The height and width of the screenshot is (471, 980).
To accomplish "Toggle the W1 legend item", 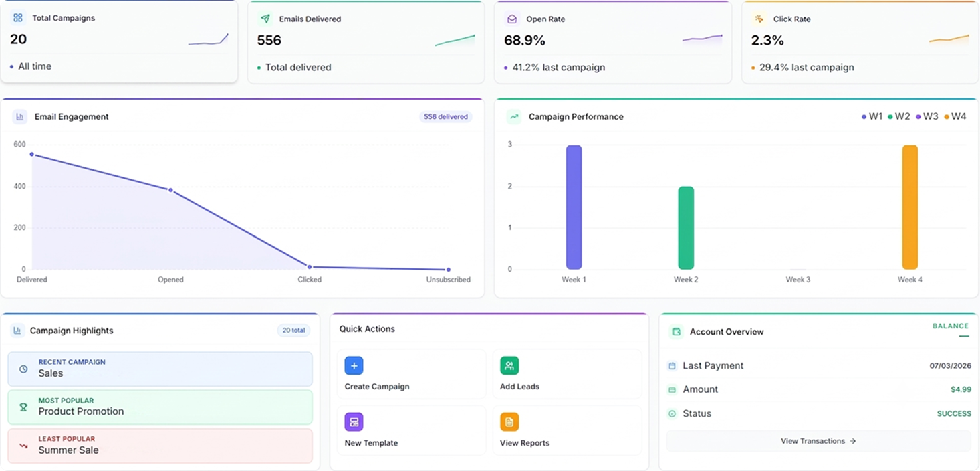I will click(872, 116).
